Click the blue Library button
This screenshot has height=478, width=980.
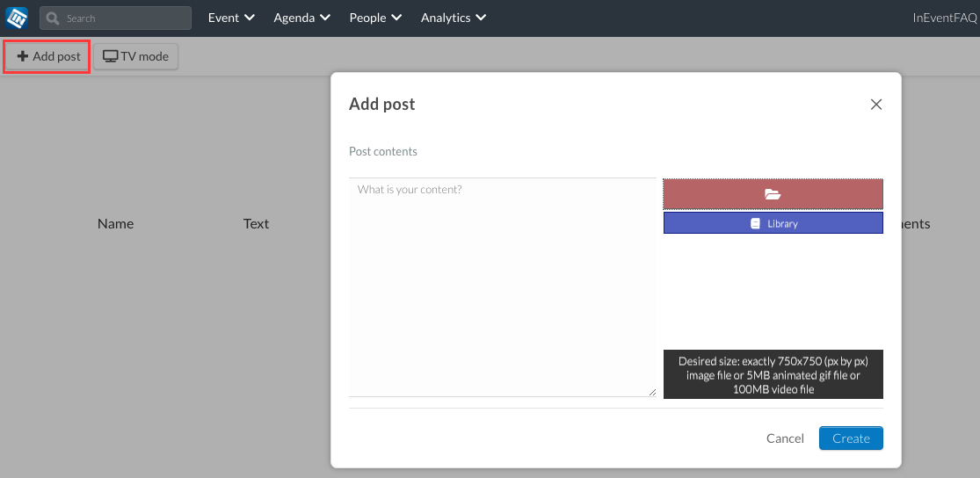coord(773,223)
